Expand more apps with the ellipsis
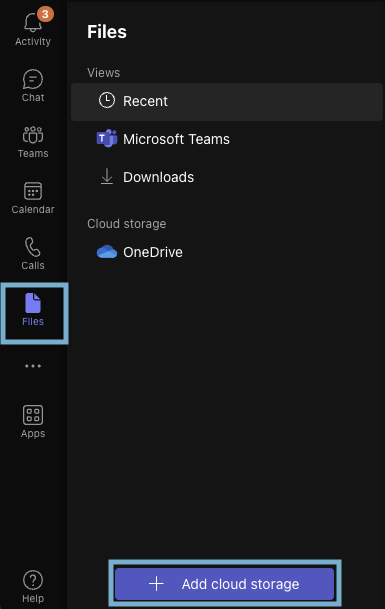385x609 pixels. pos(33,366)
